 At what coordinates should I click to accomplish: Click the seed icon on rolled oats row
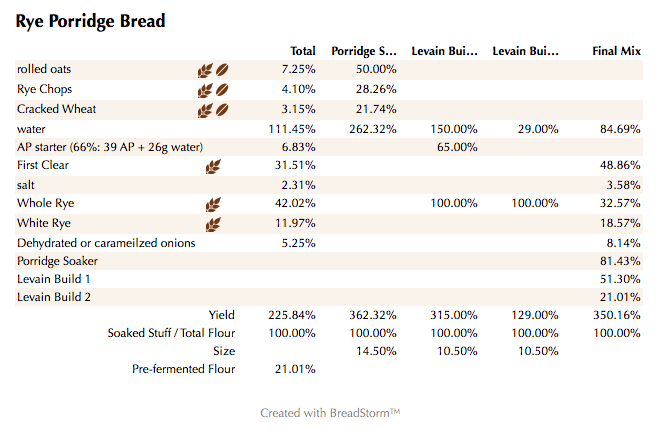click(x=223, y=71)
